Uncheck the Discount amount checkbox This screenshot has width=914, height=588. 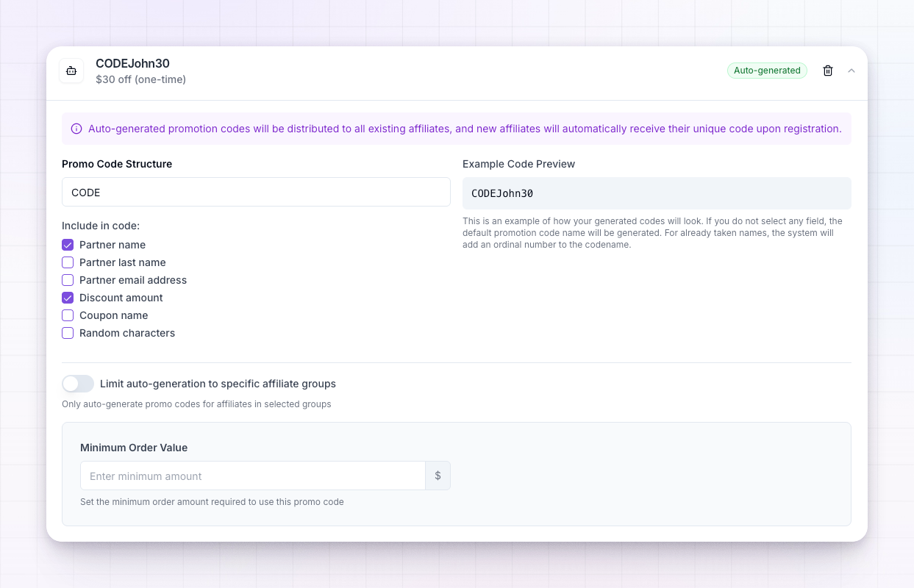pyautogui.click(x=68, y=298)
